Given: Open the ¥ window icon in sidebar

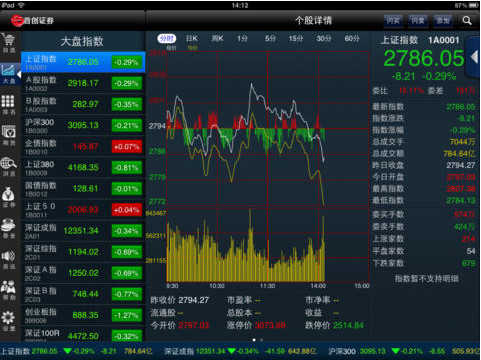Looking at the screenshot, I should 9,136.
